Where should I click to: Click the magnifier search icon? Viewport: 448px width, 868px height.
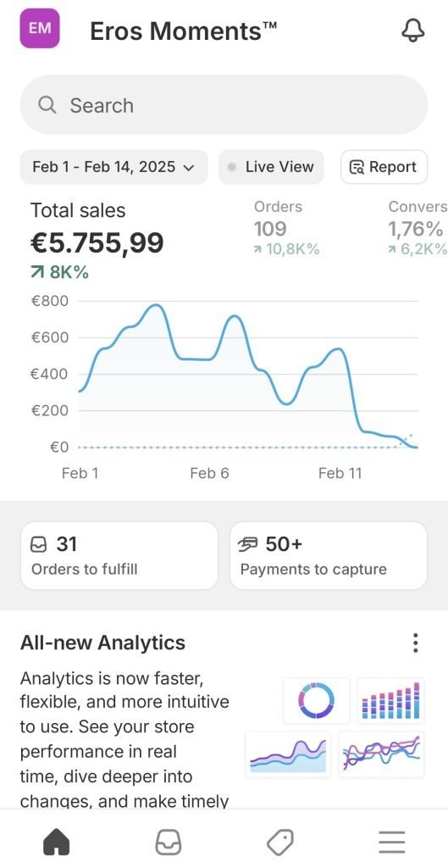click(x=47, y=104)
